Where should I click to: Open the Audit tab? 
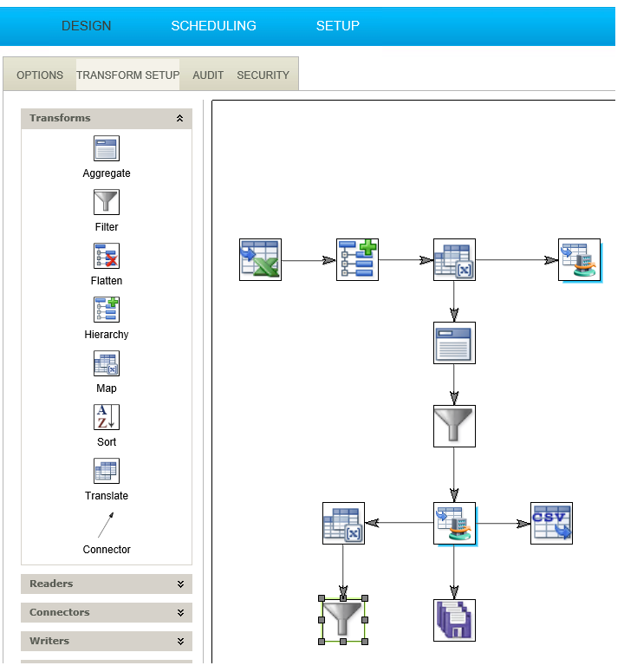[x=208, y=75]
